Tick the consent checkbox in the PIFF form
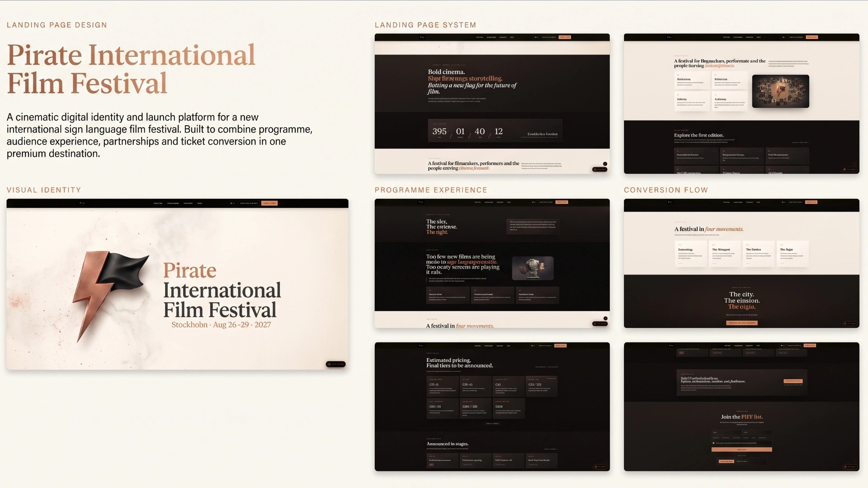Image resolution: width=868 pixels, height=488 pixels. tap(713, 443)
